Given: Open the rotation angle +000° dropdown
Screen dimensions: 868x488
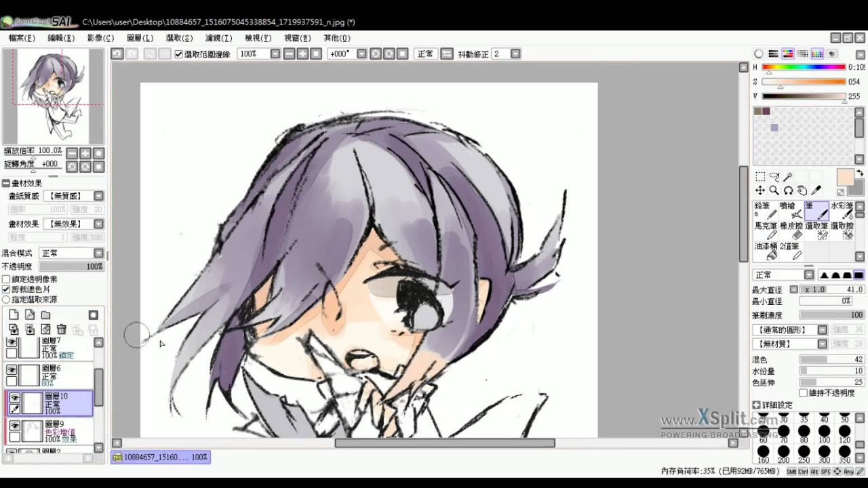Looking at the screenshot, I should coord(361,54).
